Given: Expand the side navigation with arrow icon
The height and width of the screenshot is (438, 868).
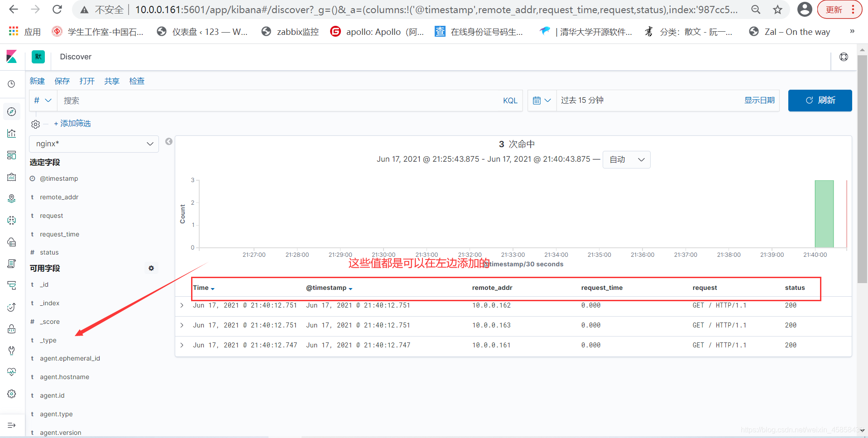Looking at the screenshot, I should [x=12, y=425].
